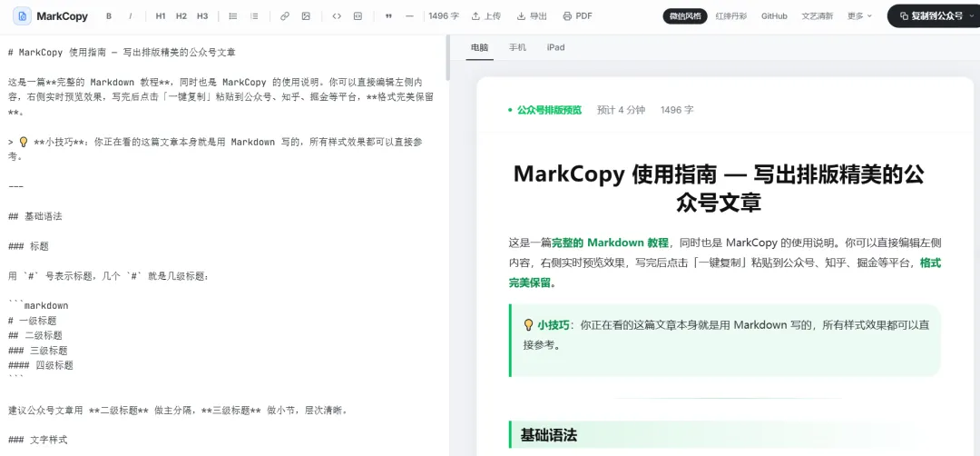Click the 上传 upload button

485,16
